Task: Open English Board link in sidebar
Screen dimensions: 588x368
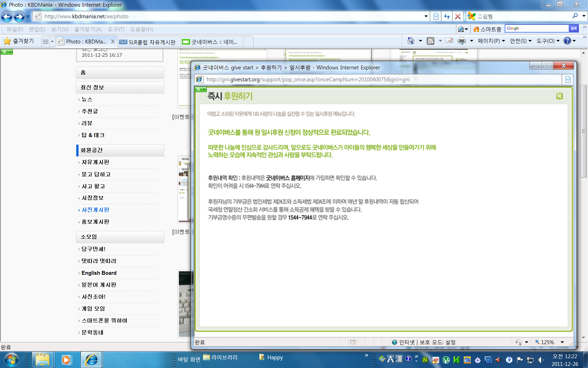Action: point(99,273)
